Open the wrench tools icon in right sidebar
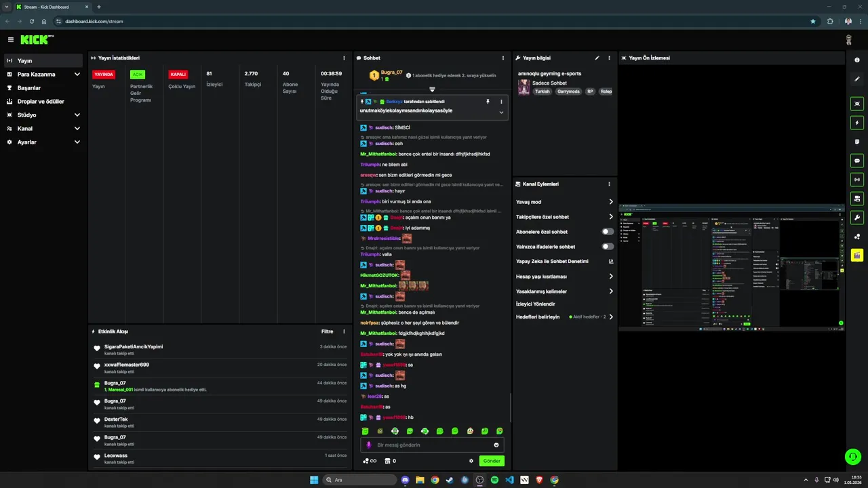This screenshot has height=488, width=868. tap(857, 218)
